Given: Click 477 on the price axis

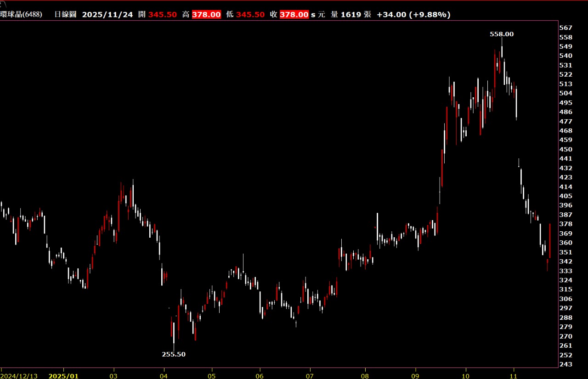Looking at the screenshot, I should click(566, 121).
